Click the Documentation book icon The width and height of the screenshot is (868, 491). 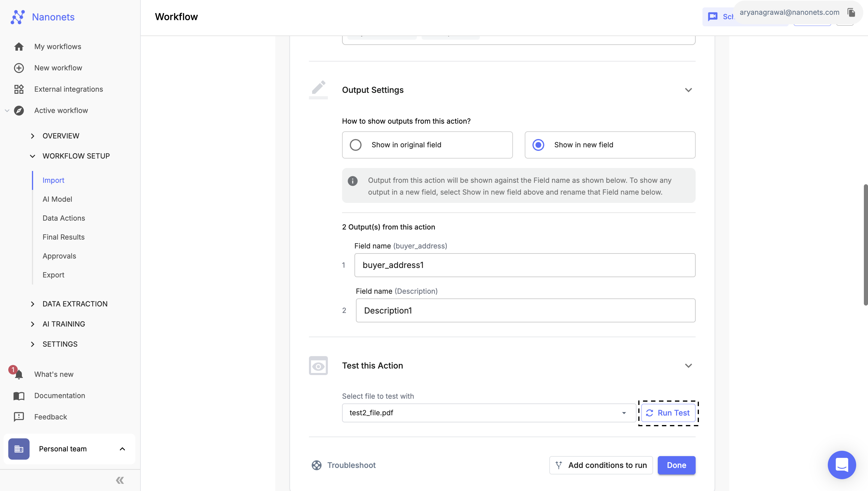pos(19,395)
